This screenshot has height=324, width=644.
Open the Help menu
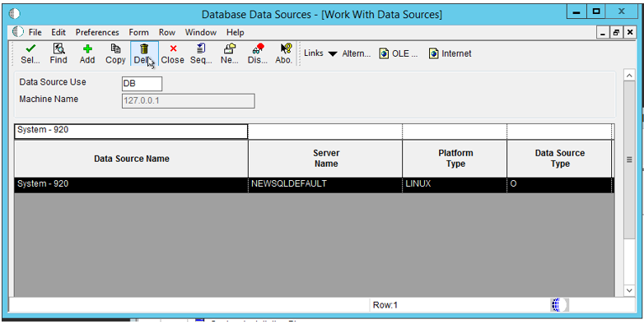point(236,32)
